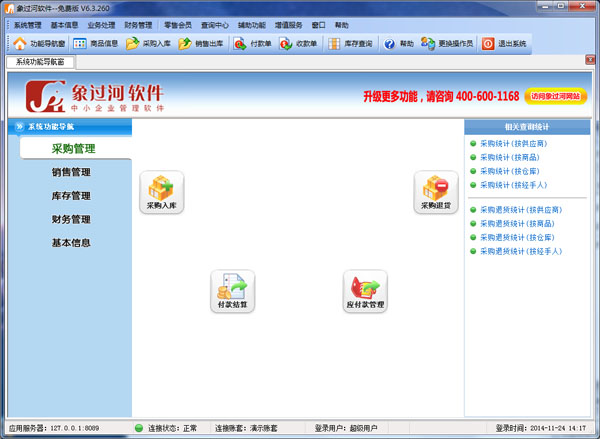Switch to the 系统功能导航窗 tab

pyautogui.click(x=40, y=62)
